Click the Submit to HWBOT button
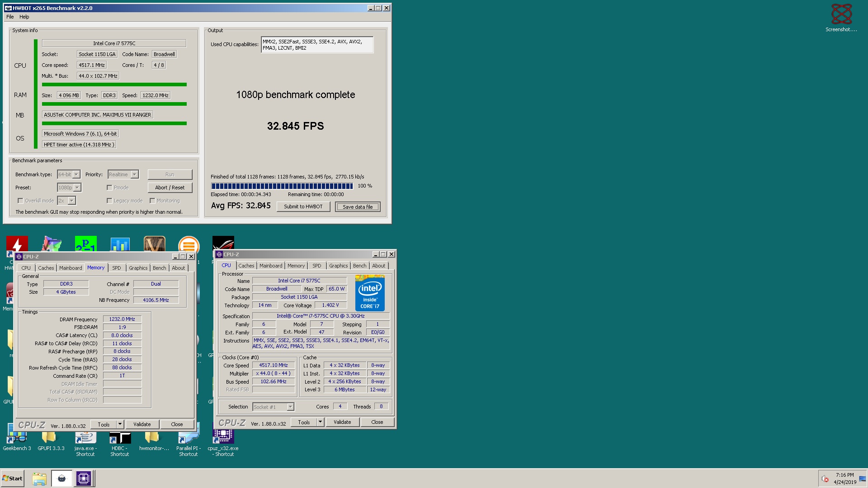The width and height of the screenshot is (868, 488). (x=303, y=206)
